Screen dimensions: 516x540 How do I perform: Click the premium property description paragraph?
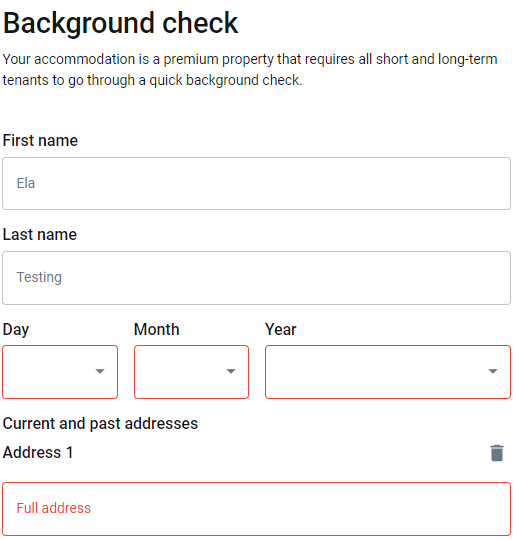(250, 70)
